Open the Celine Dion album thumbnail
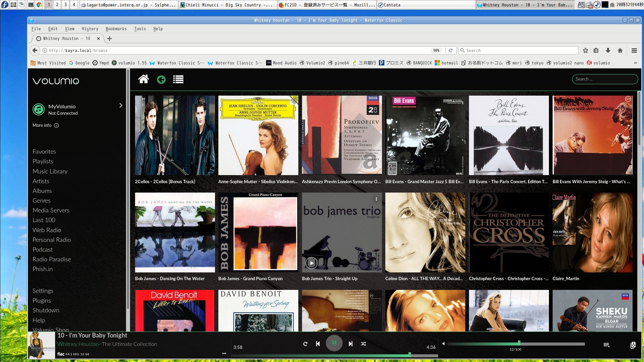 [425, 232]
